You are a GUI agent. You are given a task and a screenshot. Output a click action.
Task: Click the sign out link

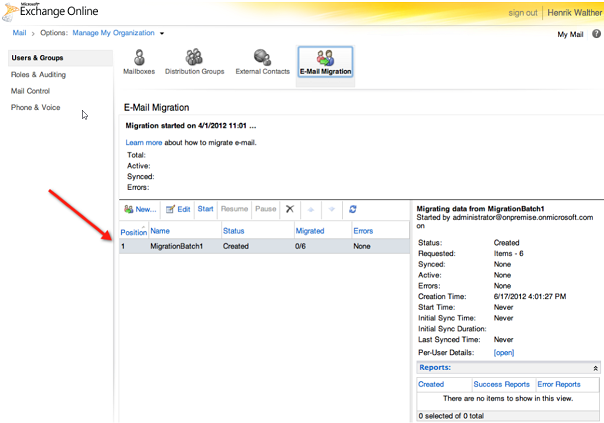coord(523,13)
